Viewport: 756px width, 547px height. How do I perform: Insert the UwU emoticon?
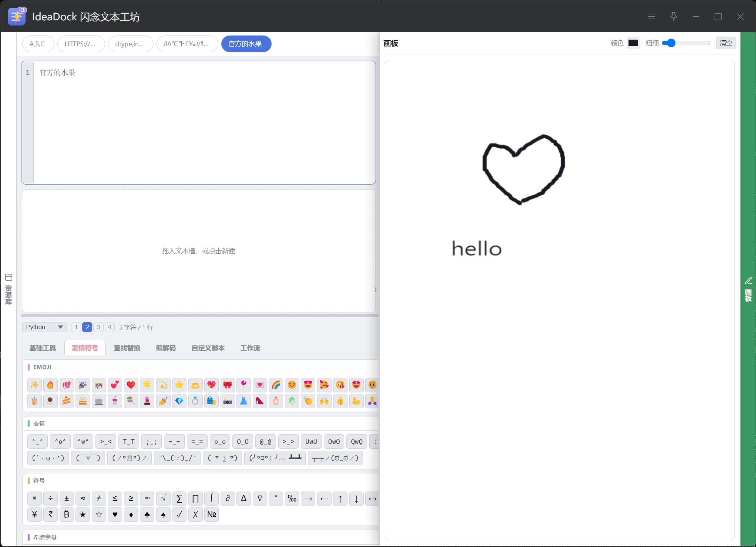click(311, 442)
